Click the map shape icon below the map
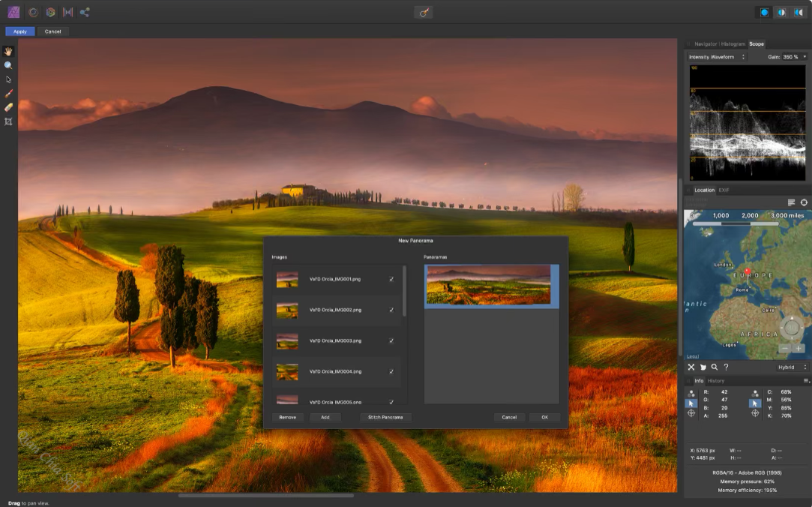 coord(703,367)
